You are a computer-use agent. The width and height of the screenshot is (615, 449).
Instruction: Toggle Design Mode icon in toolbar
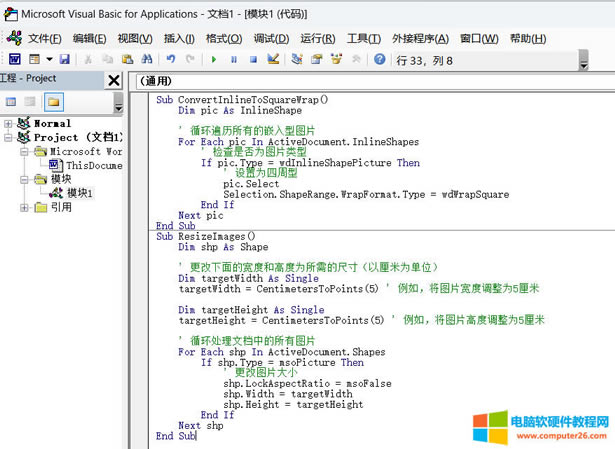[274, 60]
